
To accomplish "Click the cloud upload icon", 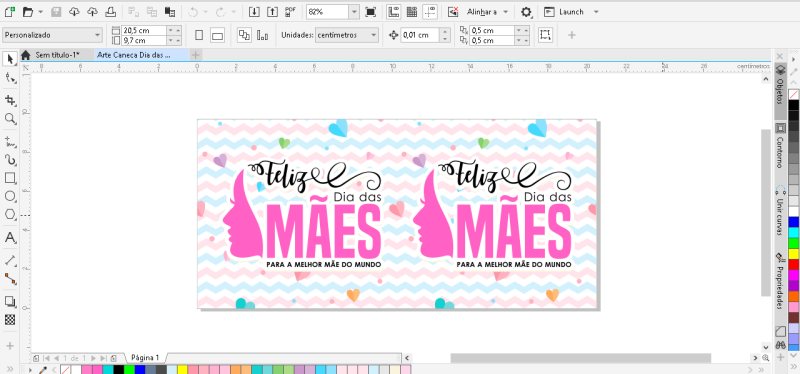I will [x=92, y=11].
